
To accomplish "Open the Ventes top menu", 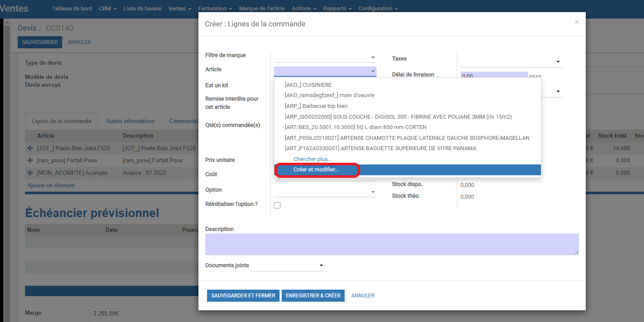I will [x=180, y=9].
